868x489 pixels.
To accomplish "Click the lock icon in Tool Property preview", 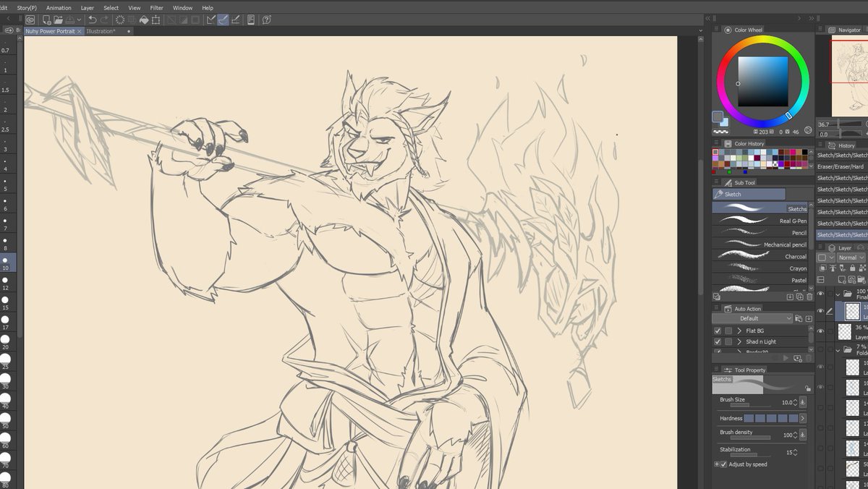I will [807, 388].
